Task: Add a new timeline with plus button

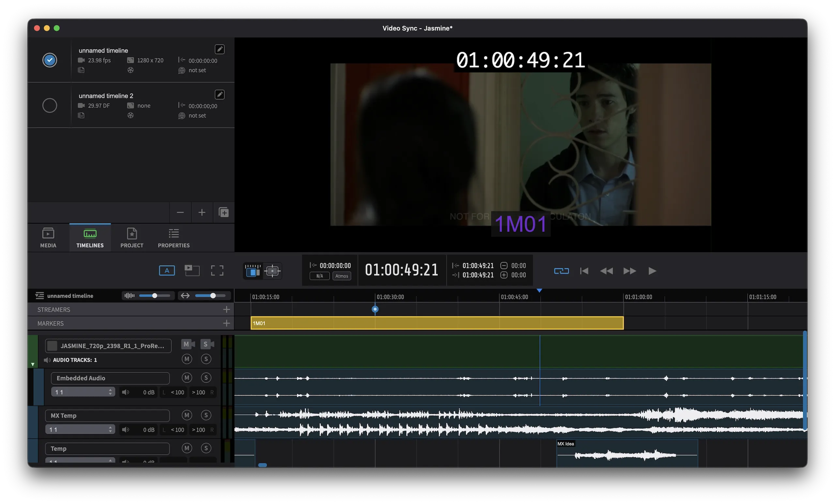Action: point(202,212)
